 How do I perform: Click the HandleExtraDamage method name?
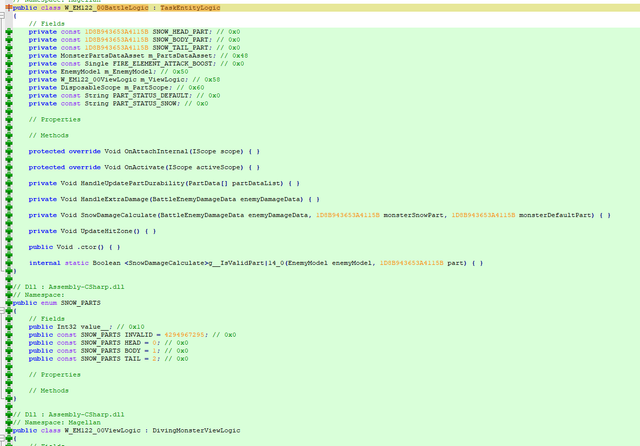(114, 199)
